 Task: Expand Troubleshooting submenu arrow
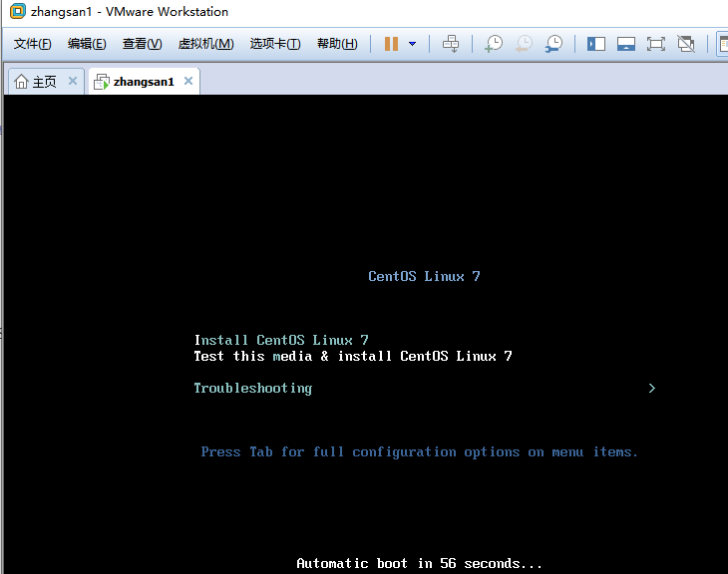[x=652, y=388]
